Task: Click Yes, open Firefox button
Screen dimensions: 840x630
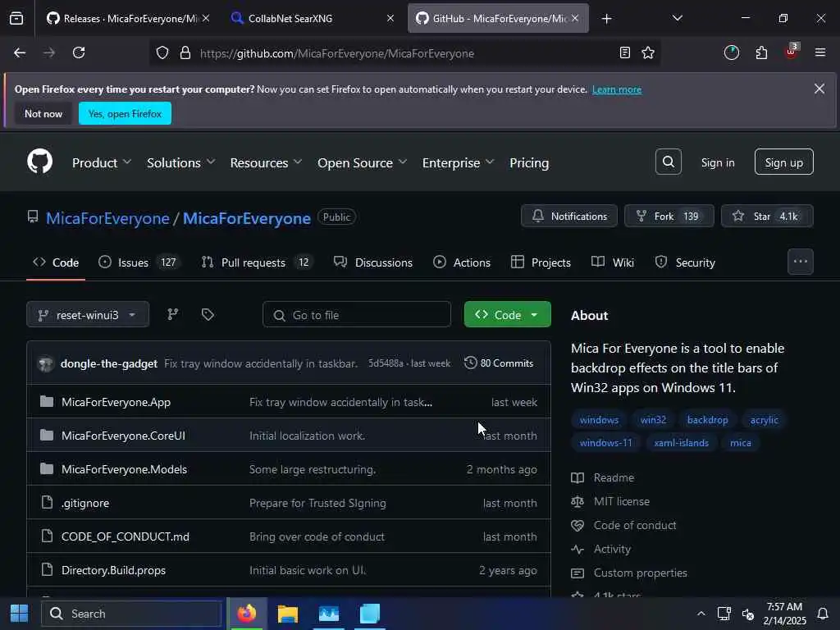Action: tap(125, 113)
